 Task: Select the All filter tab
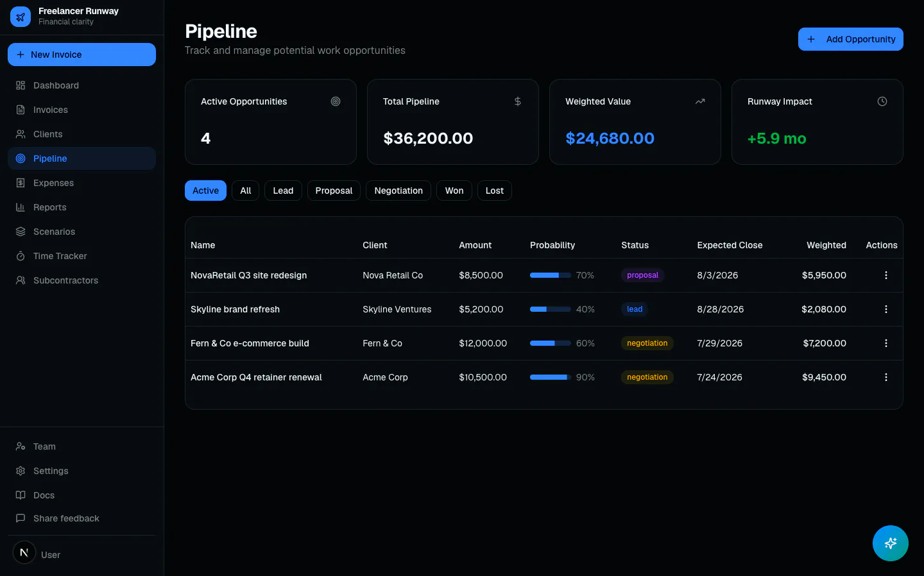pos(246,191)
